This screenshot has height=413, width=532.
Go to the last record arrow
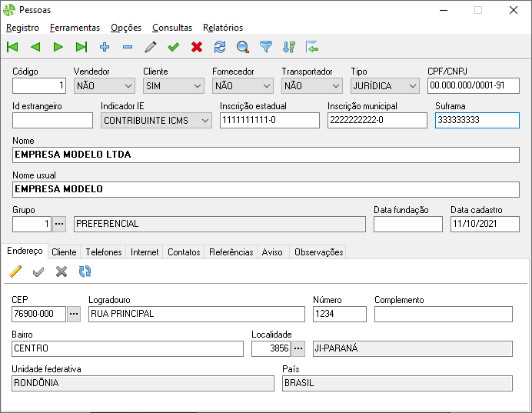click(x=81, y=48)
